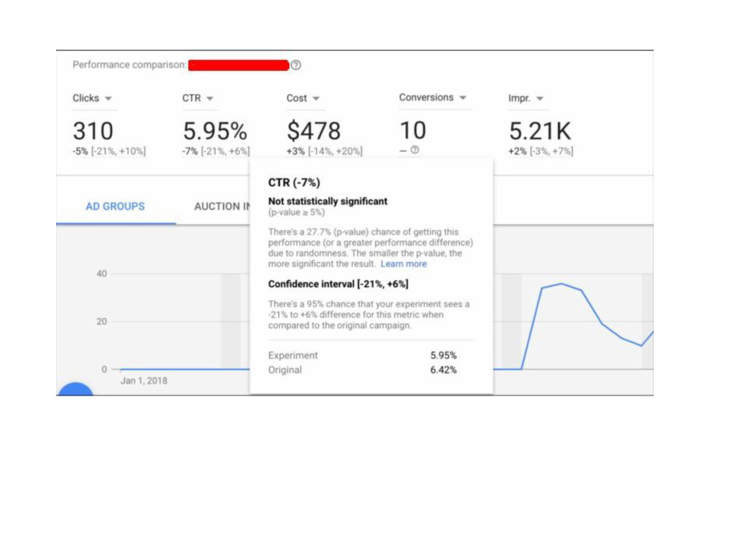
Task: Switch to the AD GROUPS tab
Action: (x=115, y=206)
